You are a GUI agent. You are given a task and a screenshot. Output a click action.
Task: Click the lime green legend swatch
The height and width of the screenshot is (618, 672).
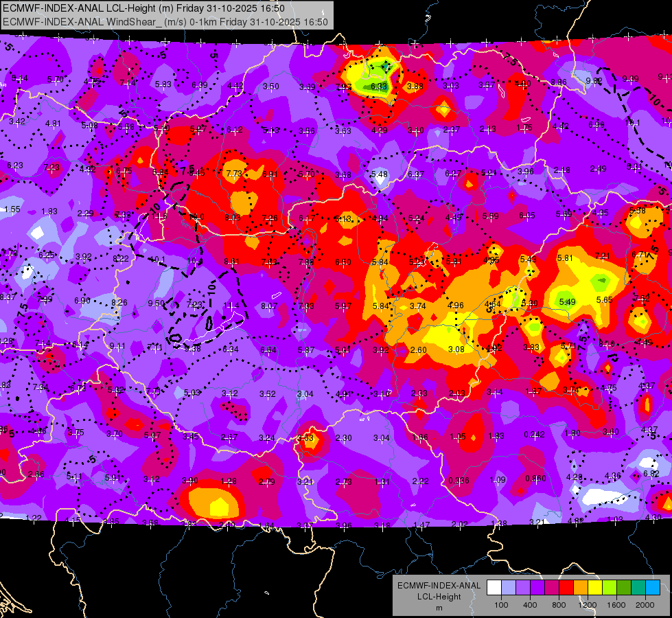610,588
